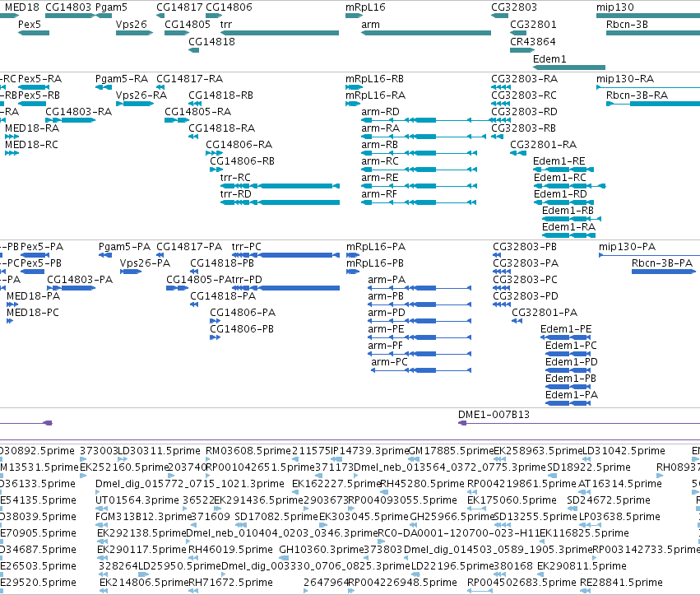Click transcript MED18-RC

tap(12, 153)
